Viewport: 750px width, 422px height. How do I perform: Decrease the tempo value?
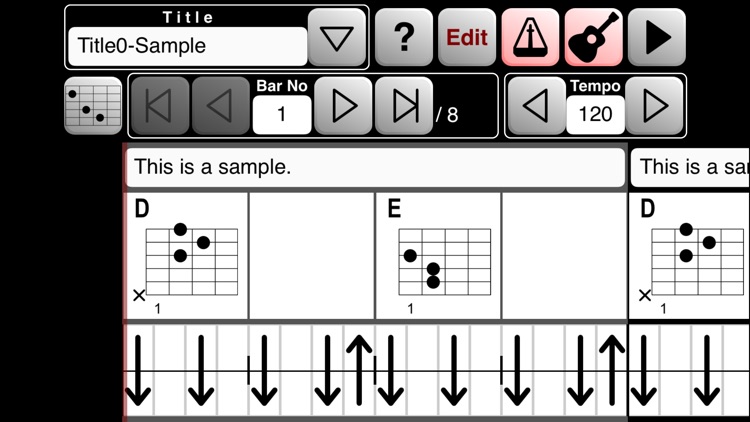(537, 105)
